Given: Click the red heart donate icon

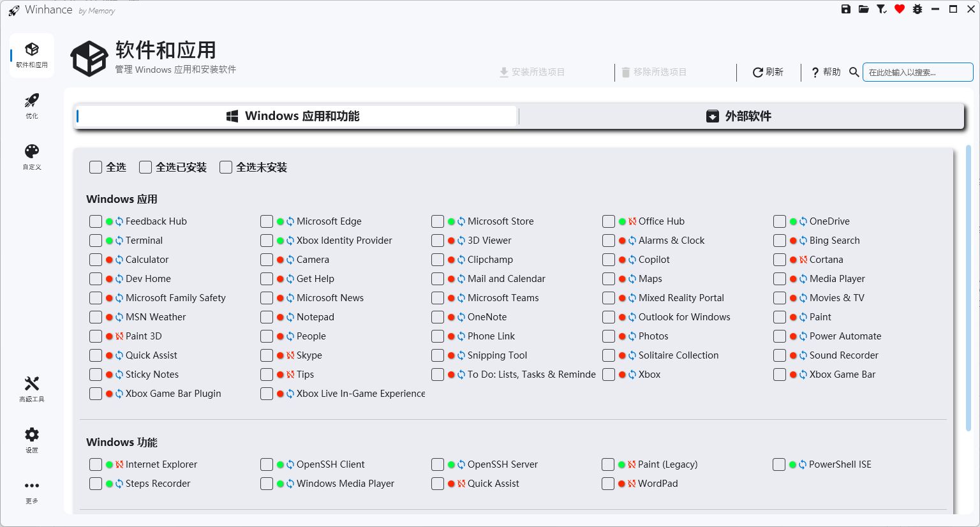Looking at the screenshot, I should [899, 9].
